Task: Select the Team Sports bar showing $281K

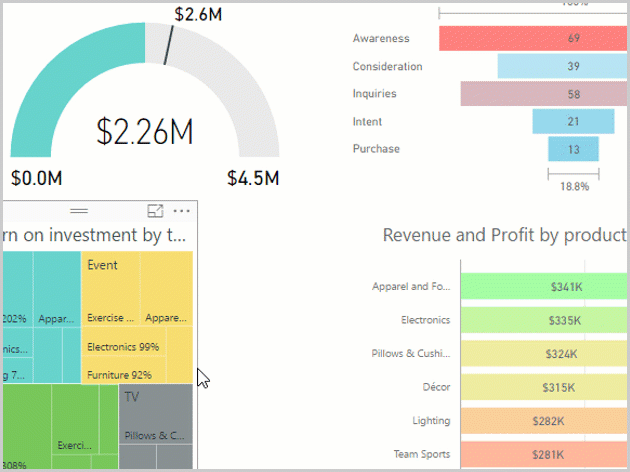Action: [545, 455]
